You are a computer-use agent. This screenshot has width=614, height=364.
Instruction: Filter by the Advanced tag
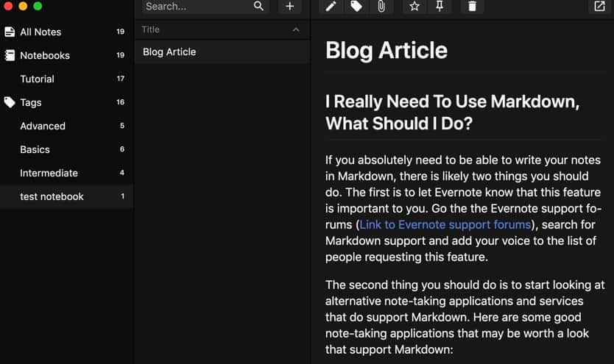[66, 126]
